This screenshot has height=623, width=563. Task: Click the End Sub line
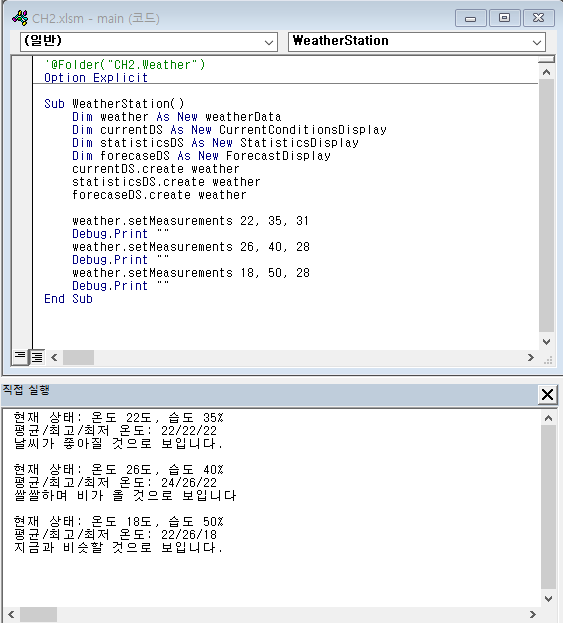coord(68,299)
